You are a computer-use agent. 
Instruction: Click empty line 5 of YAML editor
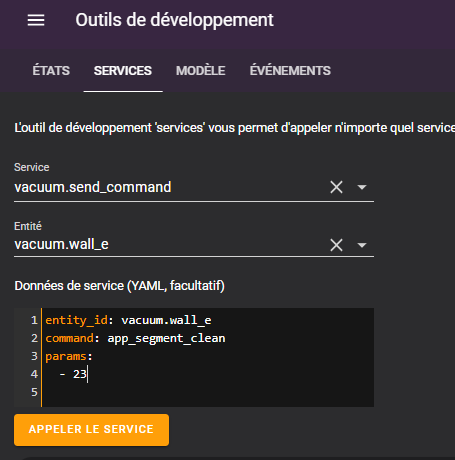tap(207, 392)
